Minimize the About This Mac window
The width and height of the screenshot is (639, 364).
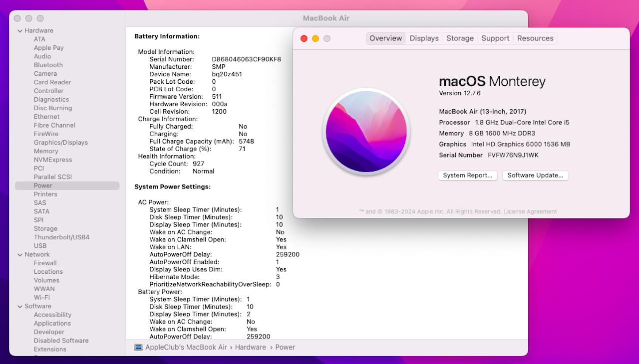[315, 38]
